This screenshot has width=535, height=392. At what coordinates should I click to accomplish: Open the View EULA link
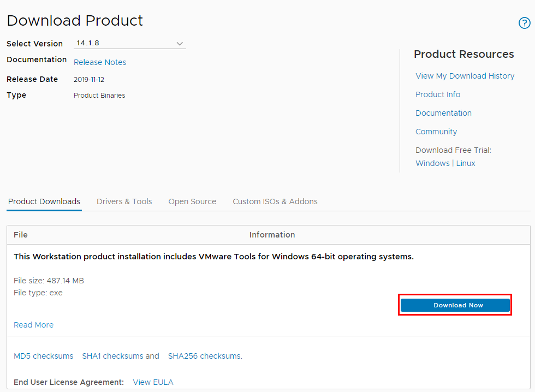click(153, 382)
